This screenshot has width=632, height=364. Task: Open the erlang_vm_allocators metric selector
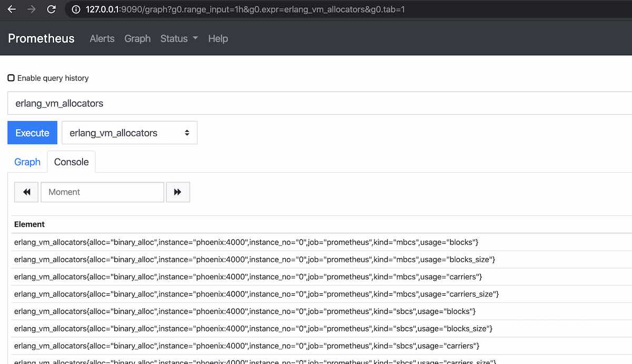pos(130,133)
